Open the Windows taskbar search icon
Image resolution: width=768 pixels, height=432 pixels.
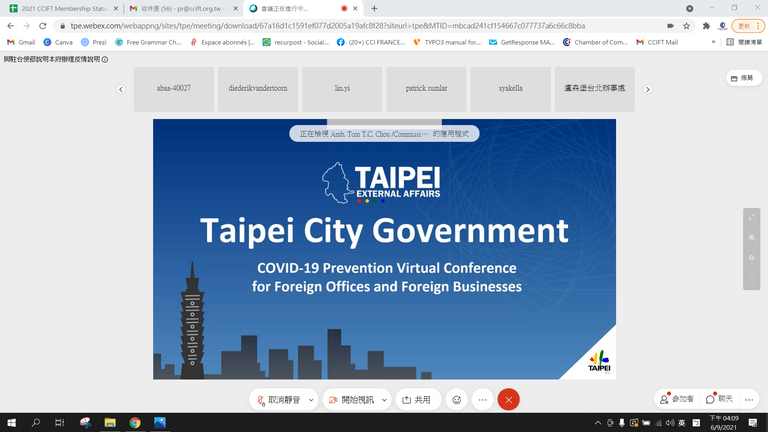(37, 423)
